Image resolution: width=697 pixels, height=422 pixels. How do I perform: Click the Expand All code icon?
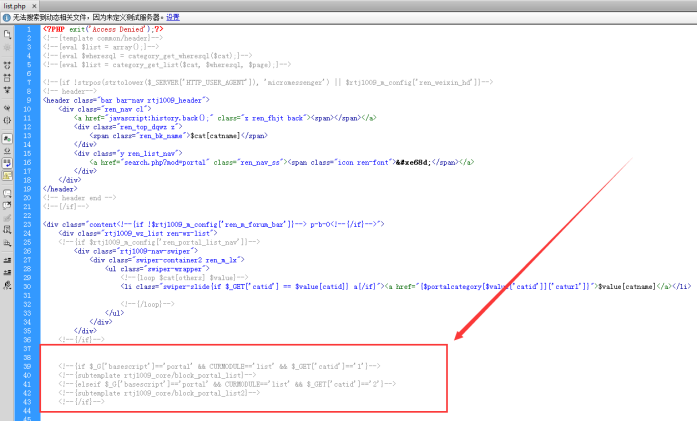[7, 90]
